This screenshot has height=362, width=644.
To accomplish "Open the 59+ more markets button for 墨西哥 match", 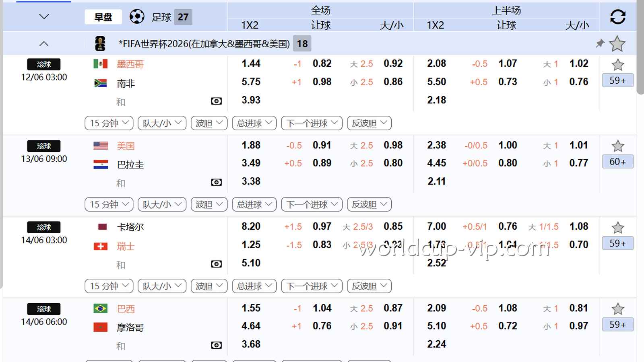I will click(x=617, y=80).
